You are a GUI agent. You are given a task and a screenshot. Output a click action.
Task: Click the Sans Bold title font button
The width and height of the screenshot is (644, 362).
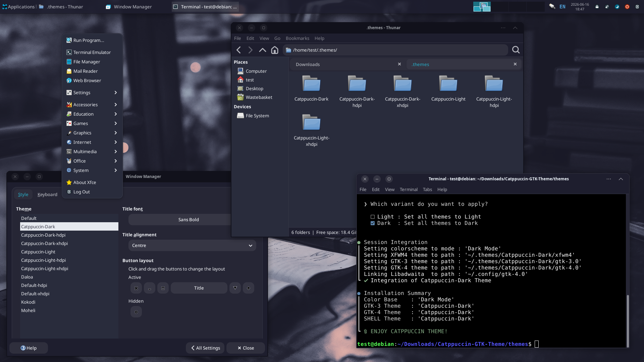(180, 220)
